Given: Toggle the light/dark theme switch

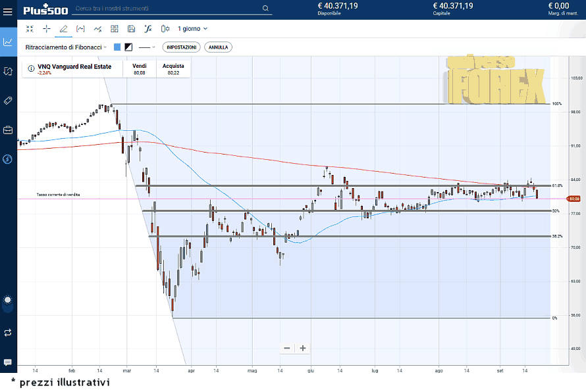Looking at the screenshot, I should tap(8, 301).
